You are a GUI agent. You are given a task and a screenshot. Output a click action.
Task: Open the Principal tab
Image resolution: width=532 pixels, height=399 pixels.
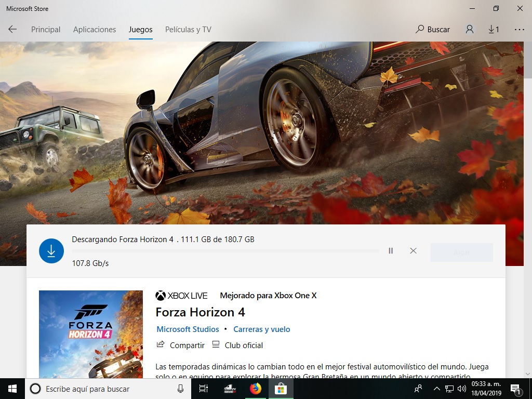tap(46, 30)
